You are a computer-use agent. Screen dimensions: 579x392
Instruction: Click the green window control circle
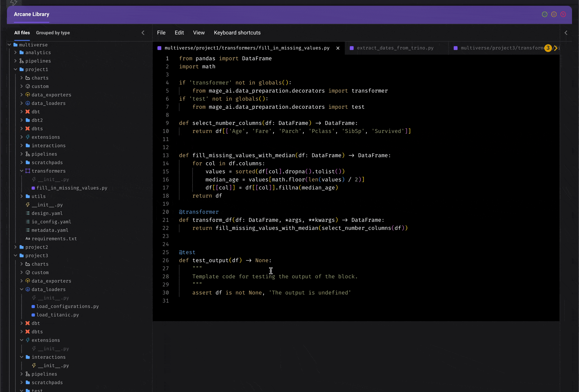point(545,14)
